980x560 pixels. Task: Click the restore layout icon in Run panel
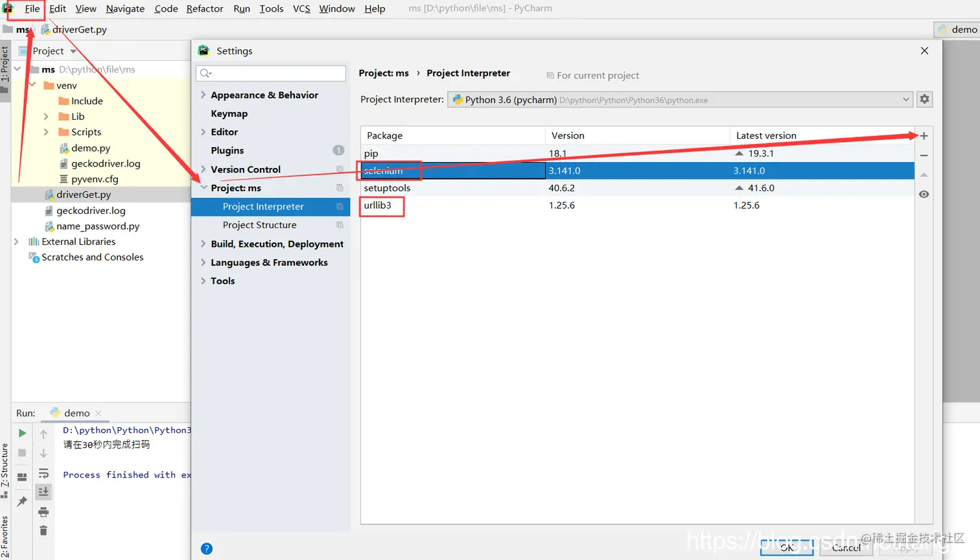(22, 477)
